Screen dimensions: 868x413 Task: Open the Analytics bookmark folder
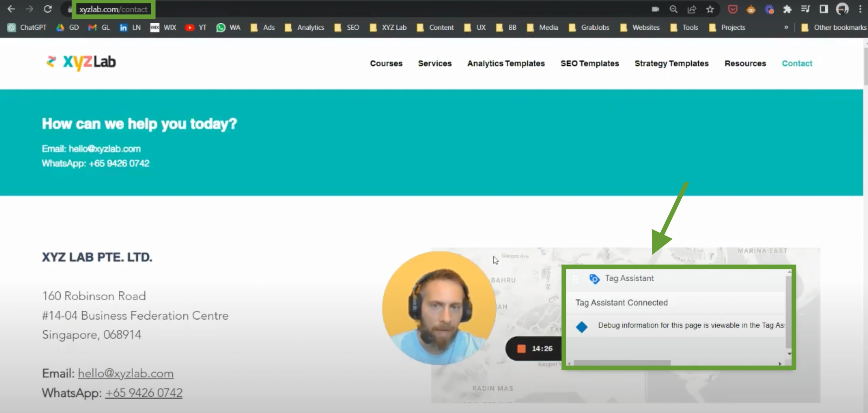(x=304, y=28)
